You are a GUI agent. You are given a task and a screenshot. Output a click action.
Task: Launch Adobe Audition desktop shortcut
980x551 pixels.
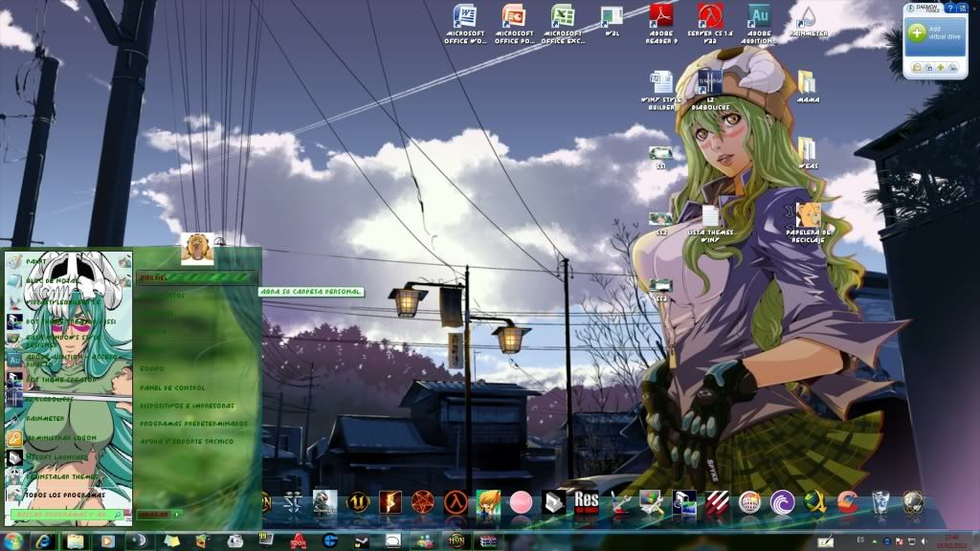[759, 24]
